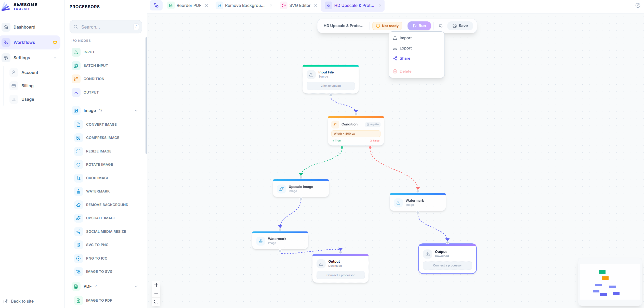Click the True branch on Condition node

[x=337, y=140]
